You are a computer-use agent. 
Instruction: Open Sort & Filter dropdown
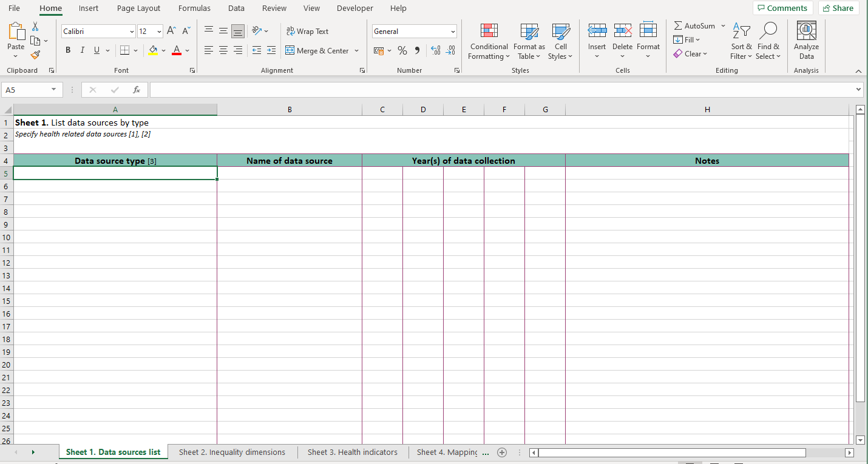pyautogui.click(x=741, y=41)
